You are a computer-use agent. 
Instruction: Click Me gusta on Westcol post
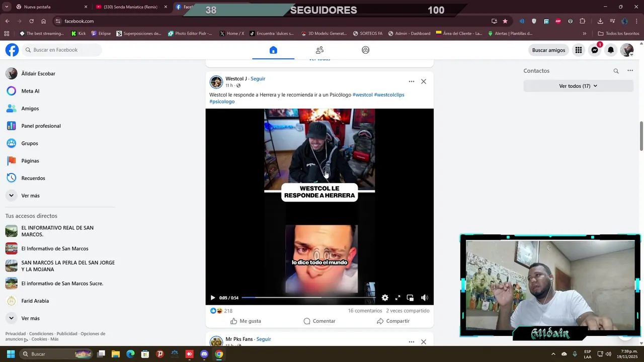pyautogui.click(x=246, y=321)
